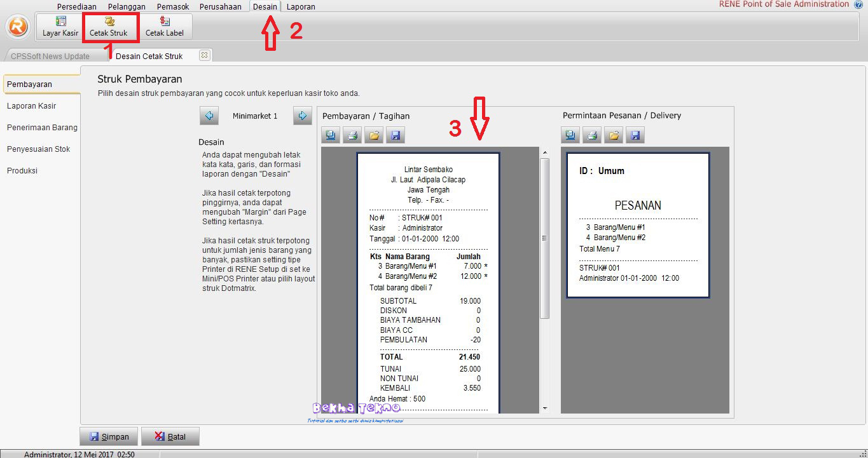The width and height of the screenshot is (868, 458).
Task: Click the floppy save icon under Pembayaran / Tagihan
Action: coord(396,135)
